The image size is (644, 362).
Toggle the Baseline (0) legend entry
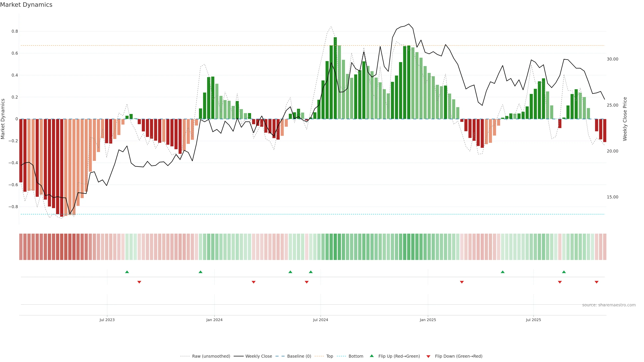pyautogui.click(x=299, y=356)
